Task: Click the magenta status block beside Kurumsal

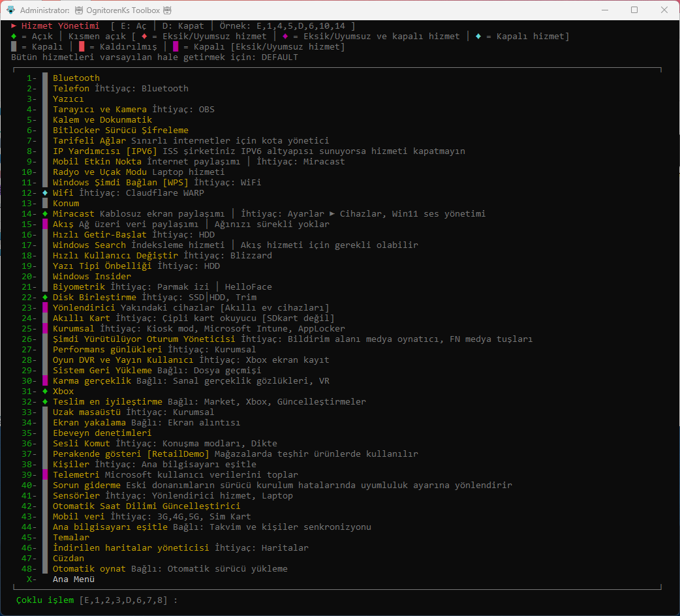Action: point(45,329)
